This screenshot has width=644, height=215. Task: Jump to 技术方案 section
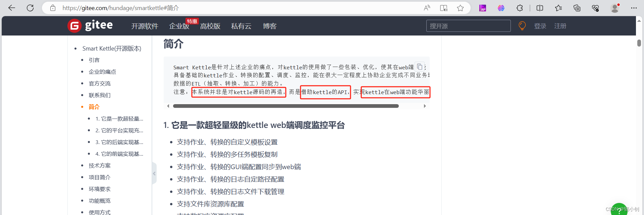[100, 165]
